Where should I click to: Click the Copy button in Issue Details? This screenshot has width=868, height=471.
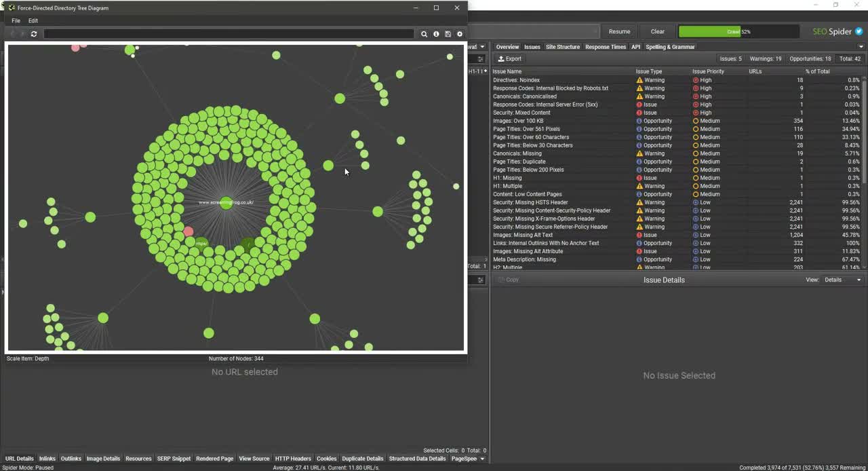point(508,280)
